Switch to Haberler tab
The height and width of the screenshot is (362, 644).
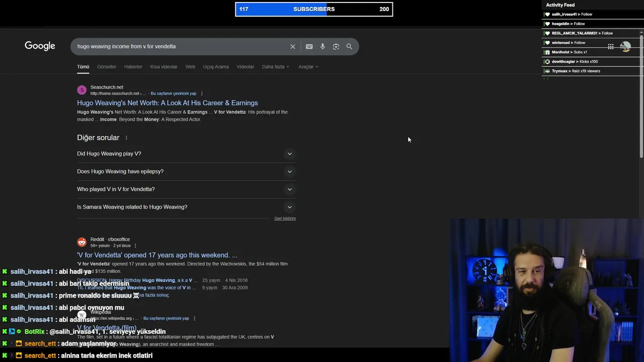[133, 67]
